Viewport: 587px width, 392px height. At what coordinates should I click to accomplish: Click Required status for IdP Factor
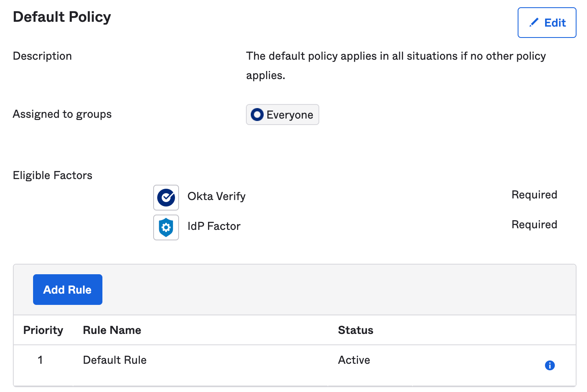tap(534, 225)
